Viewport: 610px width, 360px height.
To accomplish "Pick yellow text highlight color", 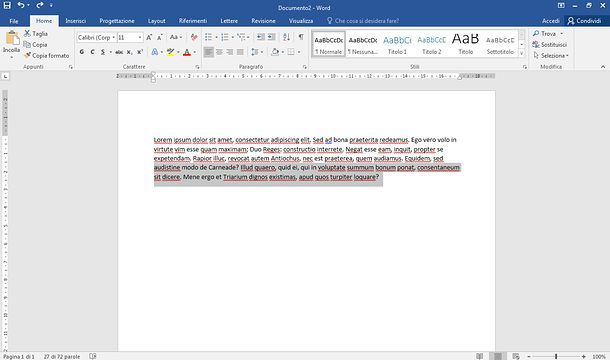I will [x=170, y=52].
